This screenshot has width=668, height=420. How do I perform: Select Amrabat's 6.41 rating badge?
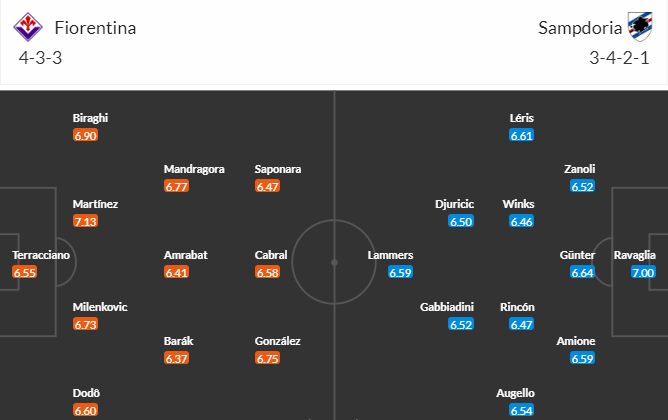[x=176, y=273]
